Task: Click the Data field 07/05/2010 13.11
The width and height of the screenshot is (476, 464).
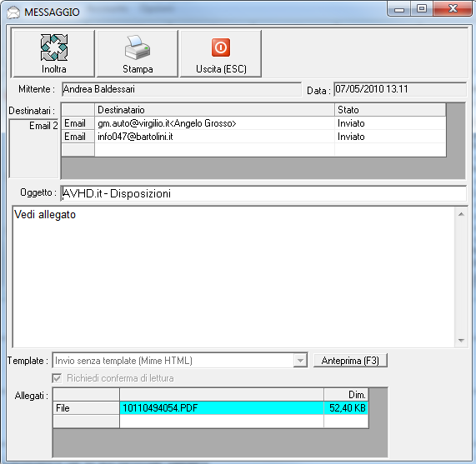Action: click(400, 89)
